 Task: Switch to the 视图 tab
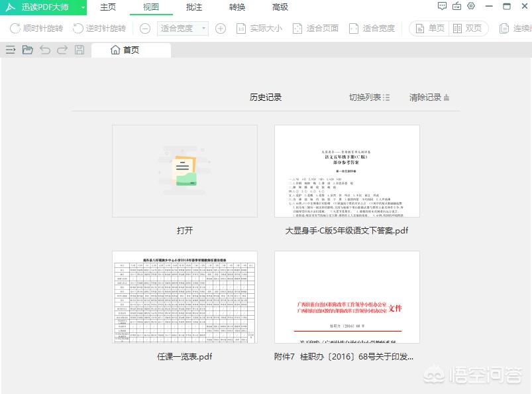pos(151,7)
